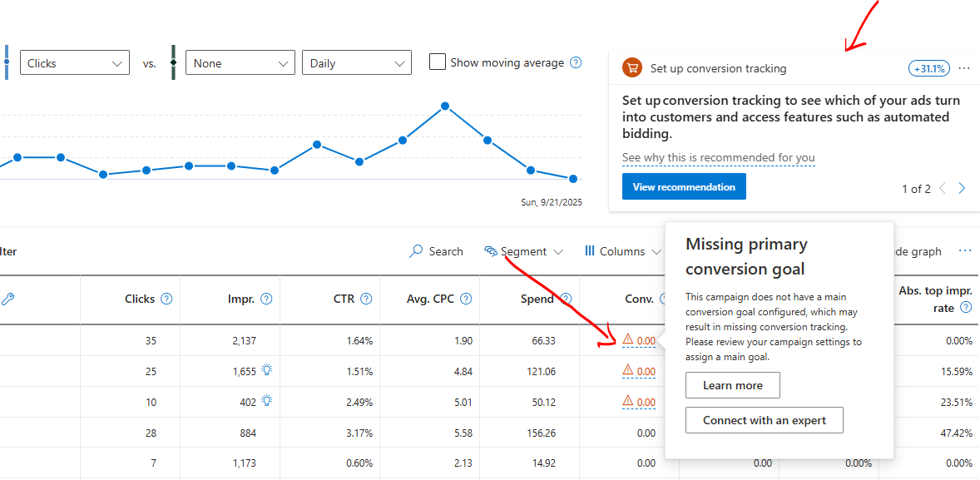
Task: Open the help tooltip on the Clicks column header
Action: [x=166, y=298]
